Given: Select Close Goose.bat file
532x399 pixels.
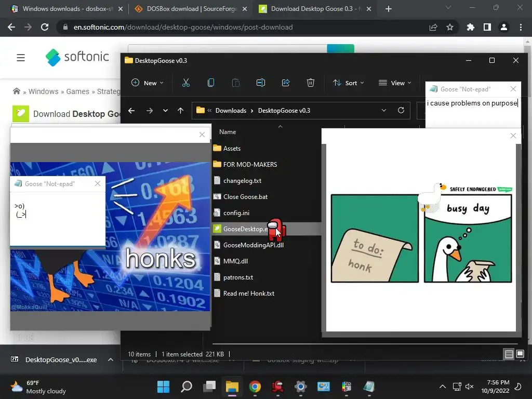Looking at the screenshot, I should pyautogui.click(x=245, y=197).
